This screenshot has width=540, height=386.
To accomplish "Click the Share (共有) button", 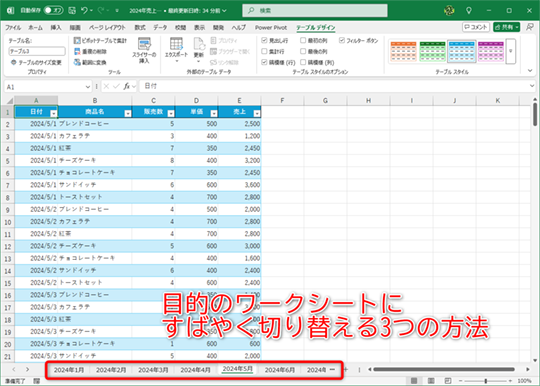I will coord(506,27).
